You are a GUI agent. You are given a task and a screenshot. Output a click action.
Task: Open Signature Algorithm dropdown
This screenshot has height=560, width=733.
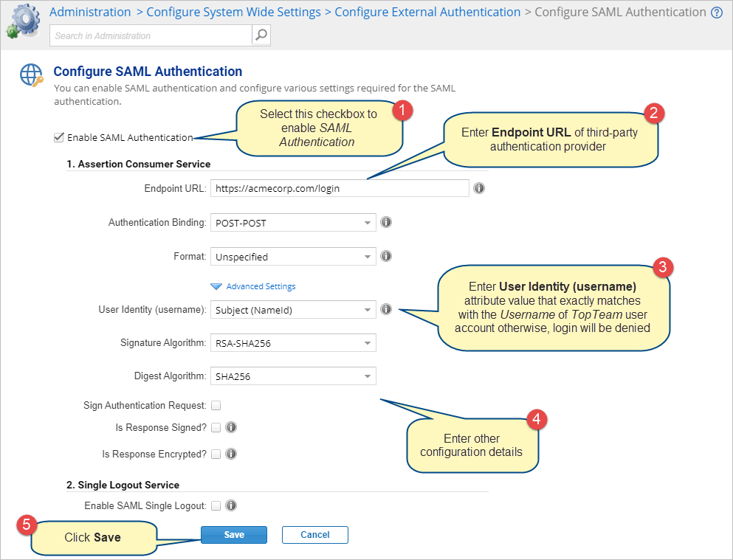(293, 343)
